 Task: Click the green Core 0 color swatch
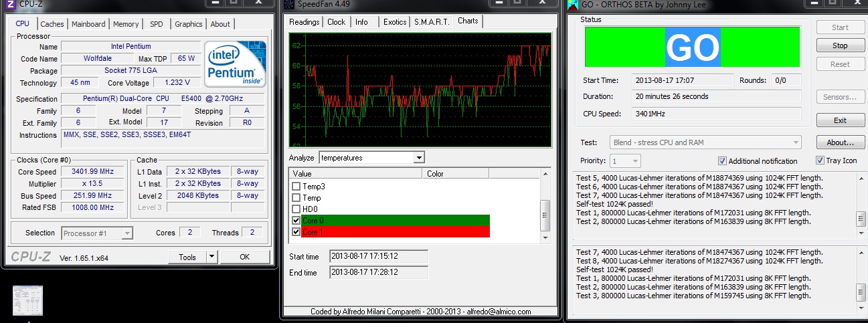(396, 221)
